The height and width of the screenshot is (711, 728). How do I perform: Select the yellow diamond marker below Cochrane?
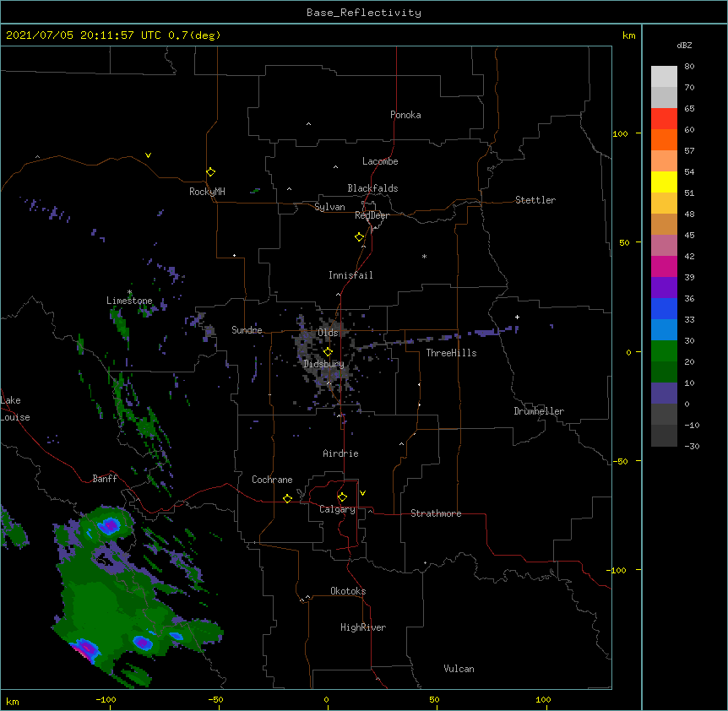(287, 498)
